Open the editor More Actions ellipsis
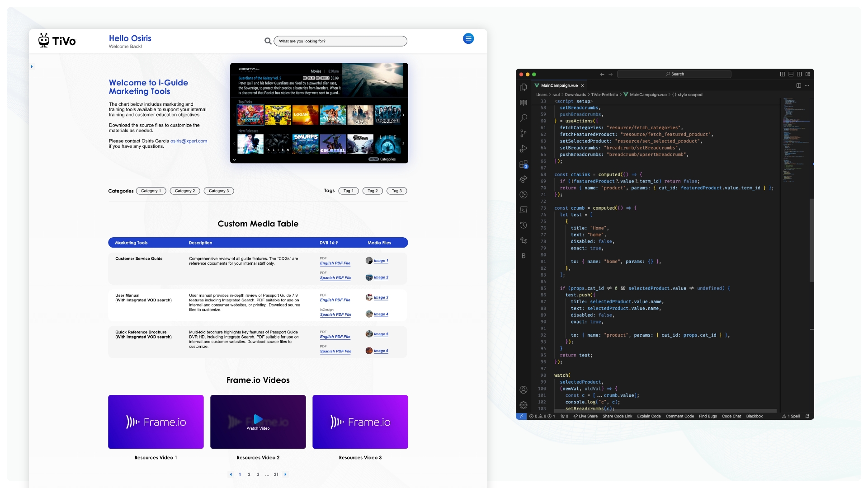 tap(807, 85)
